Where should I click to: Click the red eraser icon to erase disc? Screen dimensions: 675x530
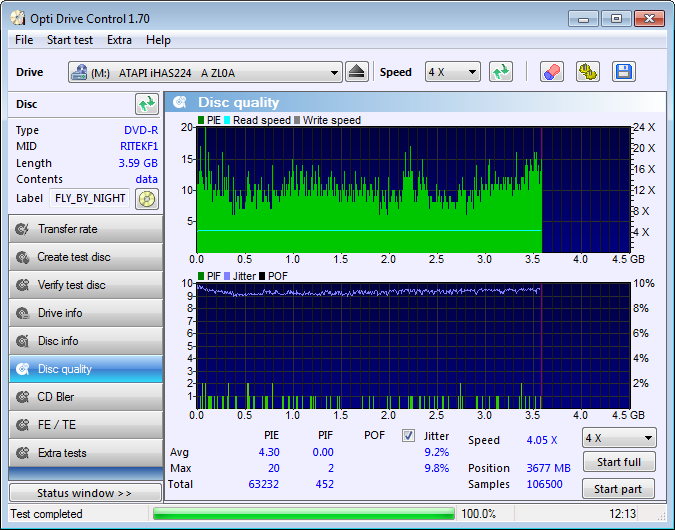pos(552,72)
